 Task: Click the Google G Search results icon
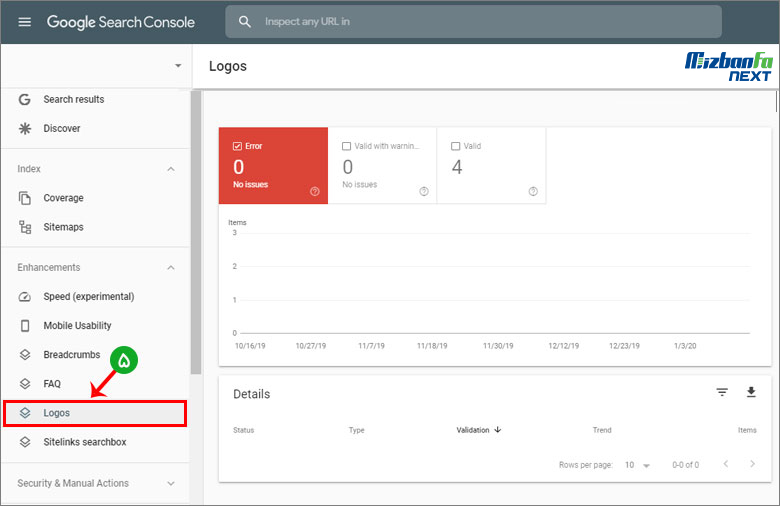(x=24, y=100)
